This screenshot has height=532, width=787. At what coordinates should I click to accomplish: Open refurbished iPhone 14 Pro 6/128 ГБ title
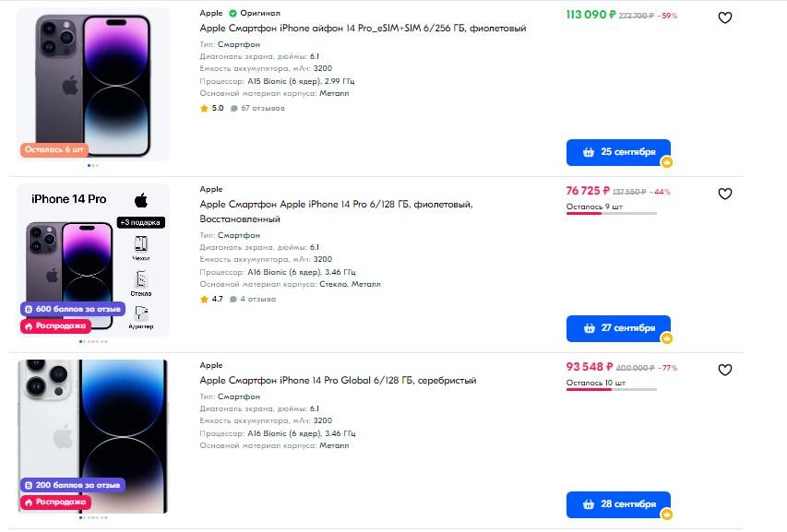336,211
